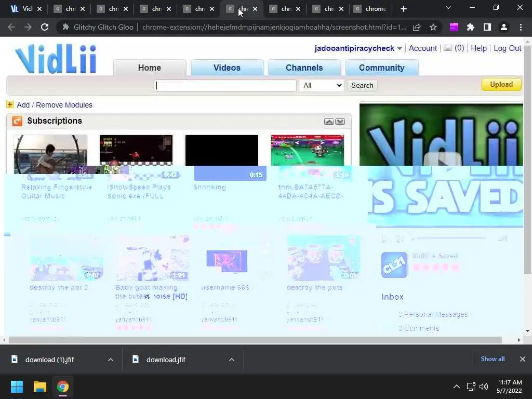Open the inbox envelope icon
532x399 pixels.
click(448, 48)
